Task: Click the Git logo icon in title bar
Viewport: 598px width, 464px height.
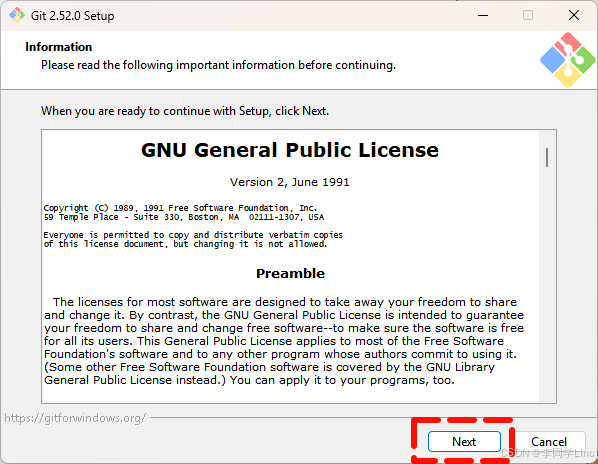Action: 17,16
